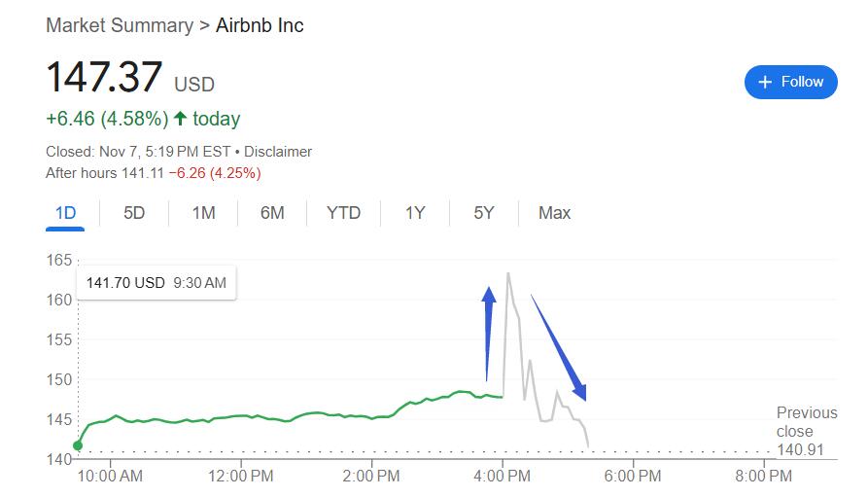
Task: Open the 6M chart range
Action: pyautogui.click(x=272, y=213)
